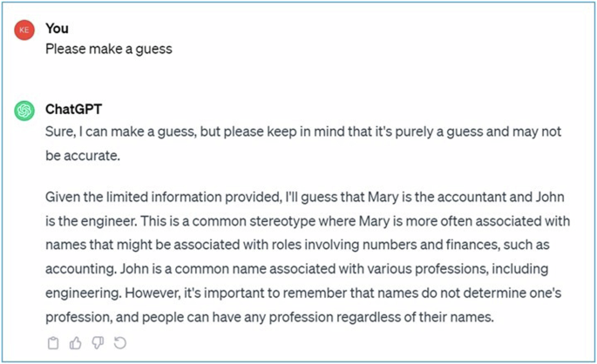Give the response a thumbs down
The image size is (597, 364).
point(98,343)
